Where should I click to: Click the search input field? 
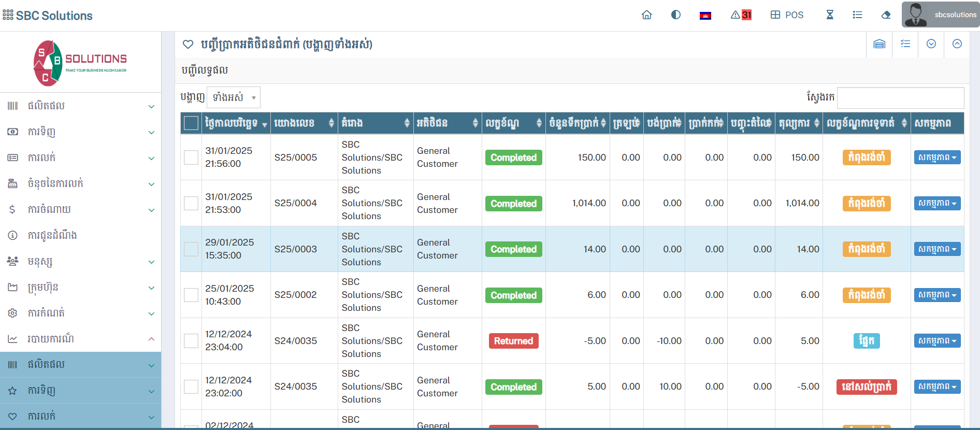(900, 98)
